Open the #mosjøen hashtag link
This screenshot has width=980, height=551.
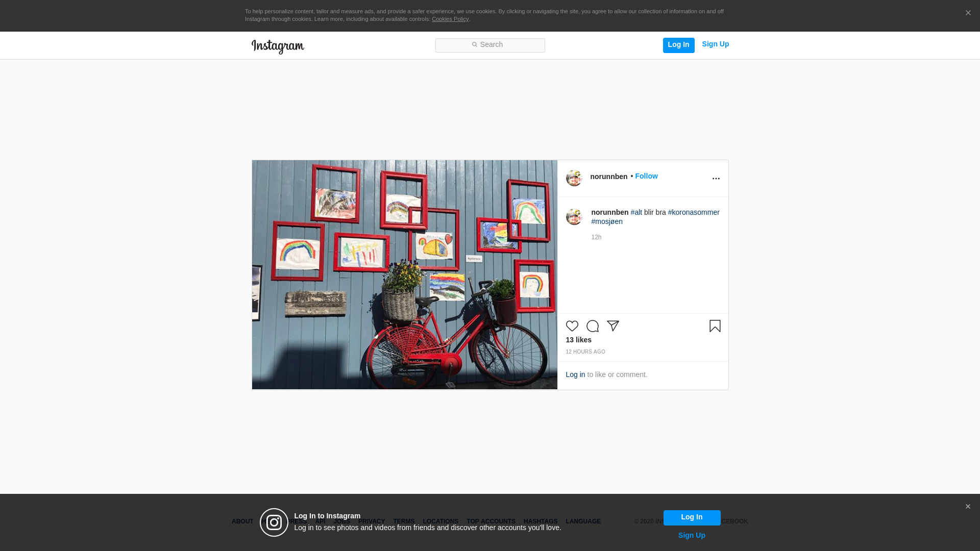coord(606,221)
